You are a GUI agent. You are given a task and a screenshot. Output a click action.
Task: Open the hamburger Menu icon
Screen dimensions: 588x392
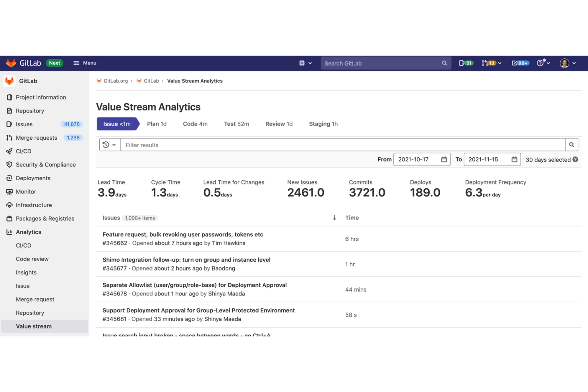76,63
